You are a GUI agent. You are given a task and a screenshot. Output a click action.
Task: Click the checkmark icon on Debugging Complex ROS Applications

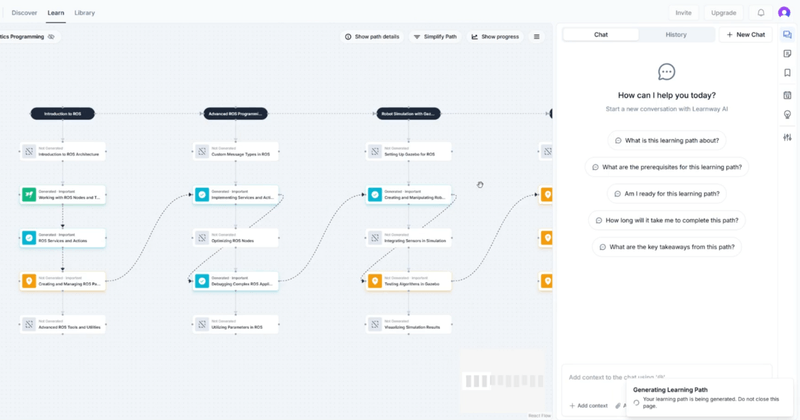(x=202, y=281)
